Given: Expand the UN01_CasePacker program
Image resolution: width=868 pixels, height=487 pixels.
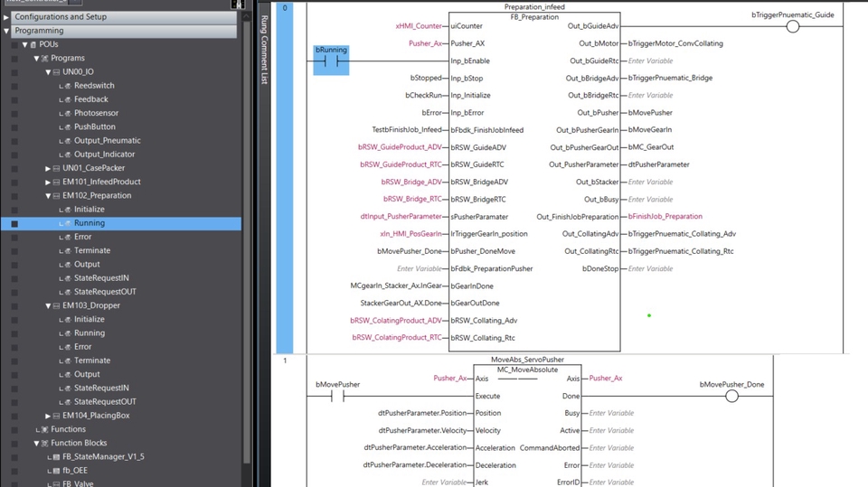Looking at the screenshot, I should pyautogui.click(x=48, y=168).
